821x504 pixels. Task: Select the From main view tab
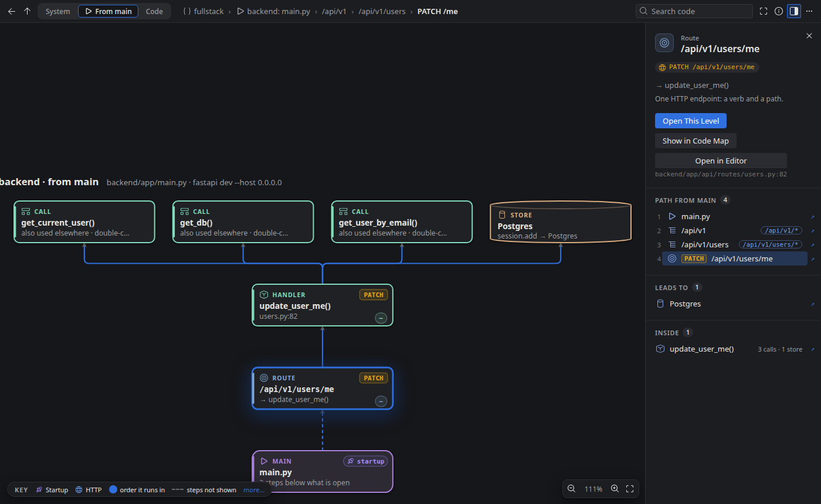108,11
